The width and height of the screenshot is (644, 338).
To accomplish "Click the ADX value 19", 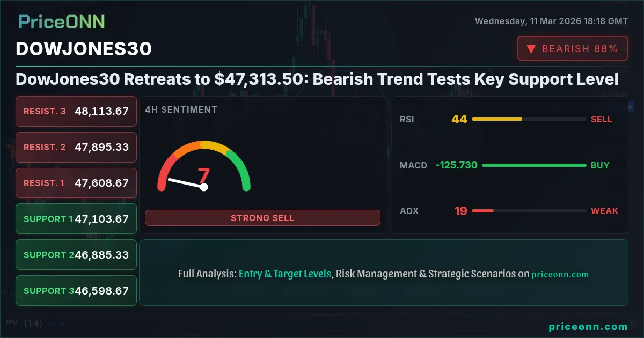I will [461, 211].
